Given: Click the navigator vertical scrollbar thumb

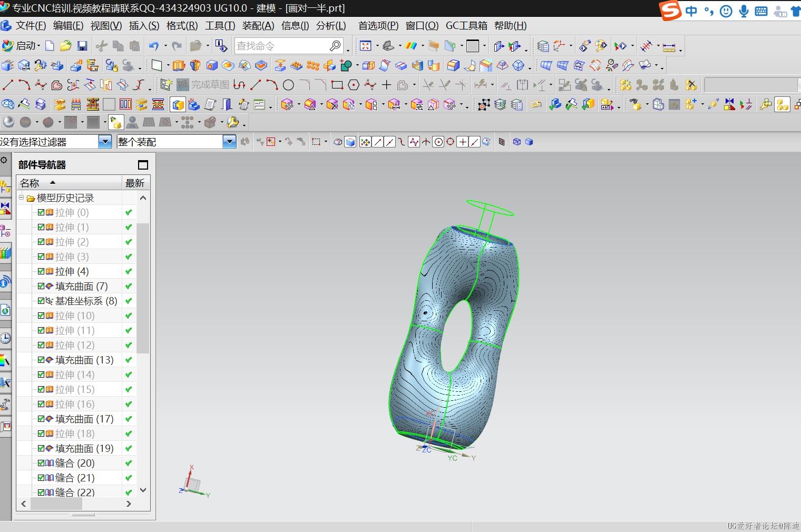Looking at the screenshot, I should click(x=143, y=288).
